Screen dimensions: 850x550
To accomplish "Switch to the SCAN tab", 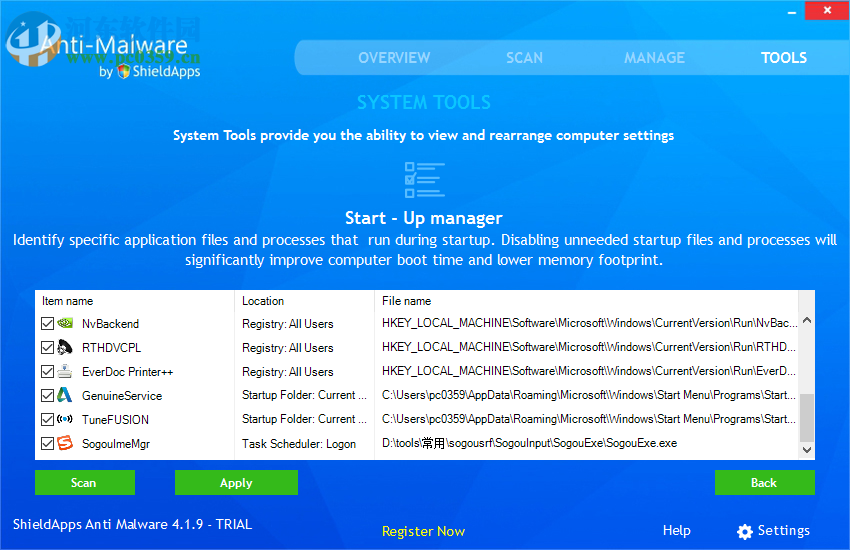I will coord(524,57).
